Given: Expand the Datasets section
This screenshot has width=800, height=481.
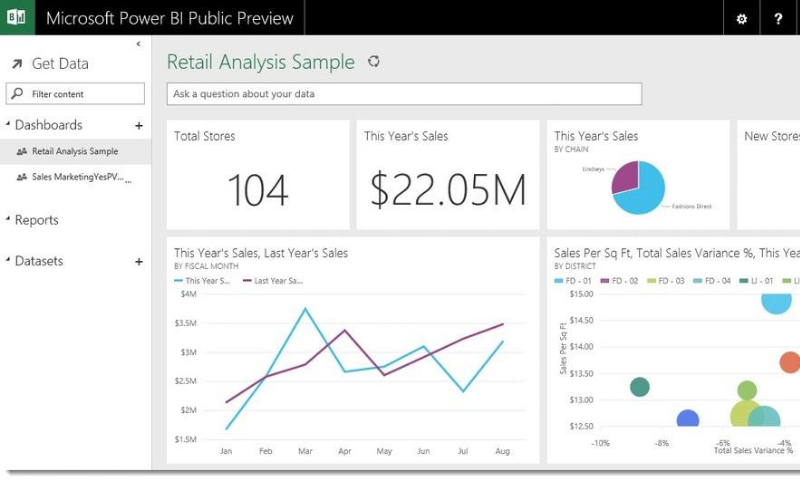Looking at the screenshot, I should 8,260.
